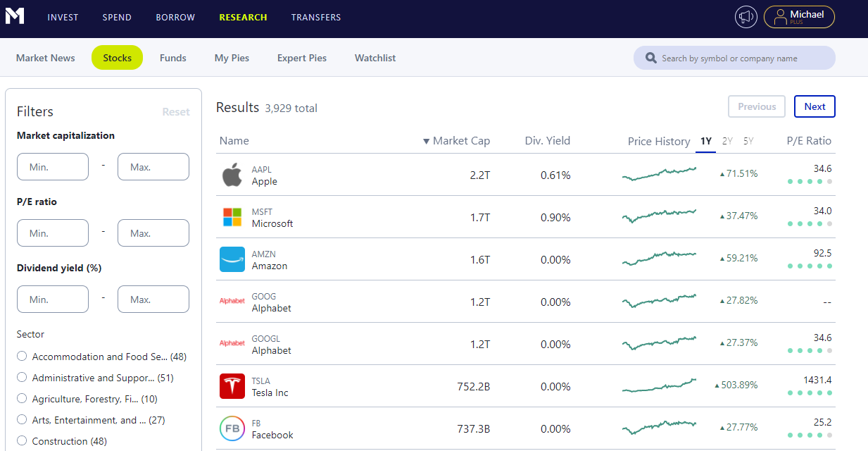Click the Facebook FB logo icon

232,428
